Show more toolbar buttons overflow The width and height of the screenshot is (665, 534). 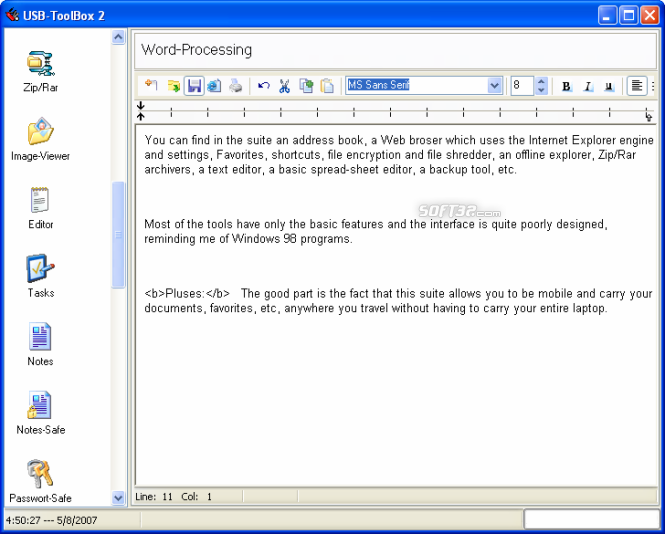pos(653,86)
